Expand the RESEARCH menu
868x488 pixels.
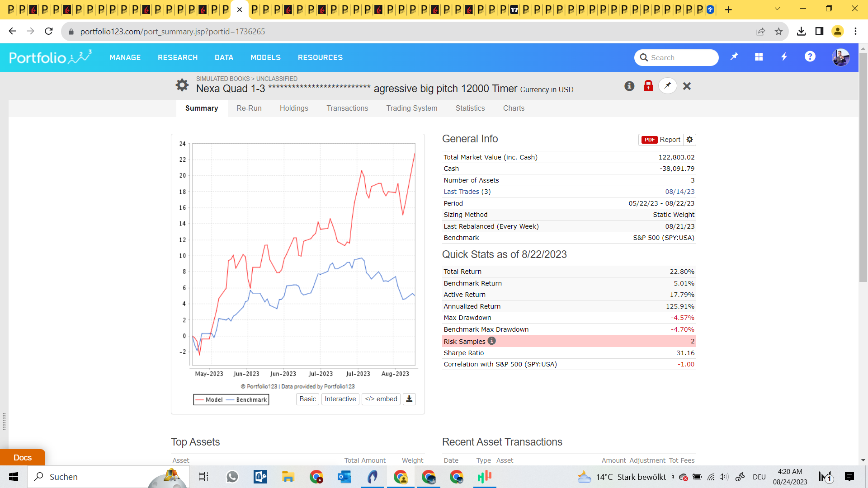[x=177, y=57]
